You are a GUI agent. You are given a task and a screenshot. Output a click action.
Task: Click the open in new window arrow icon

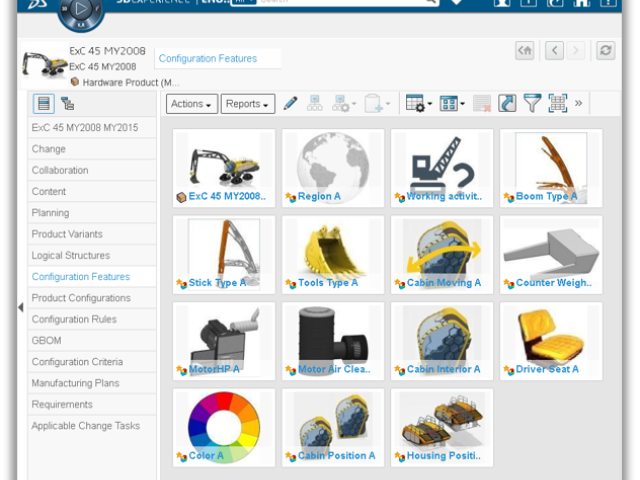[507, 103]
